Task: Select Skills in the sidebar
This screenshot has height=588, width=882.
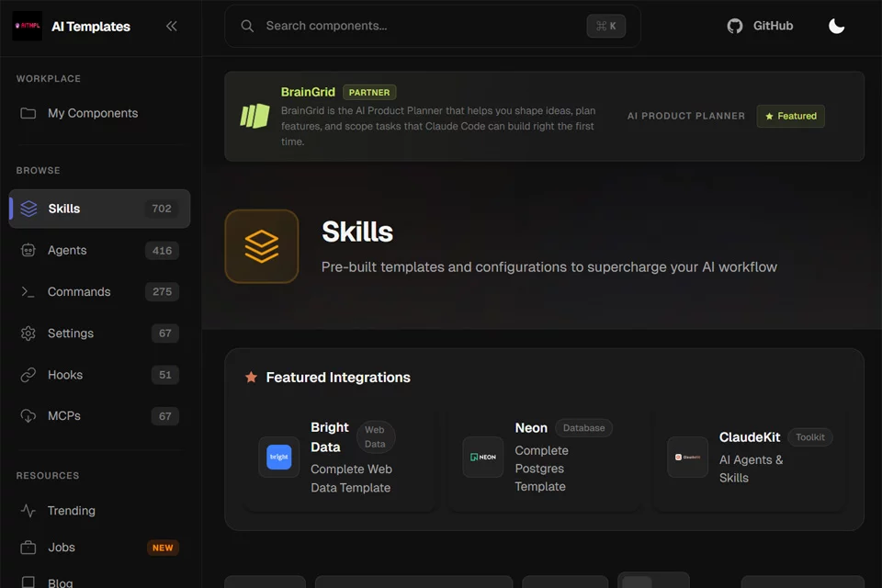Action: coord(99,209)
